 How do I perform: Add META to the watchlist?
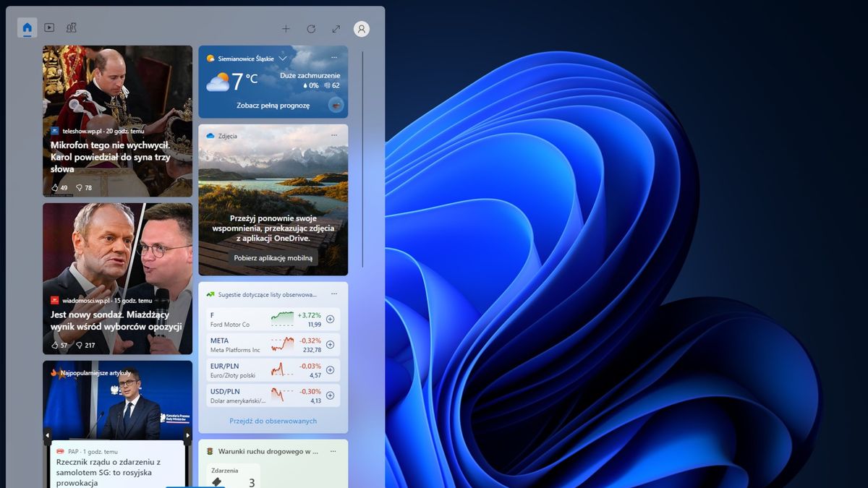331,345
